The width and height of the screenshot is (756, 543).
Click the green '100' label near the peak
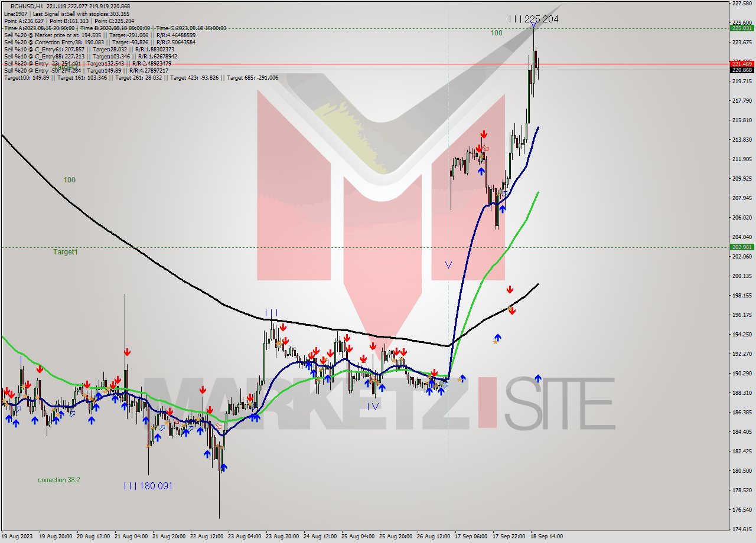click(496, 33)
